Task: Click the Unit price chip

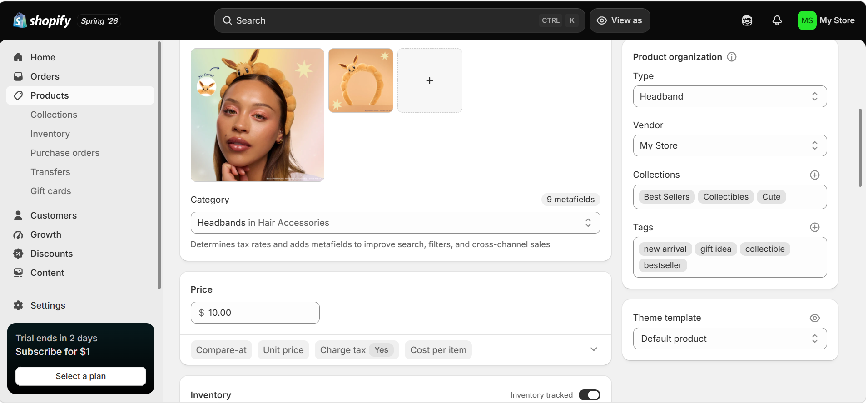Action: pos(283,350)
